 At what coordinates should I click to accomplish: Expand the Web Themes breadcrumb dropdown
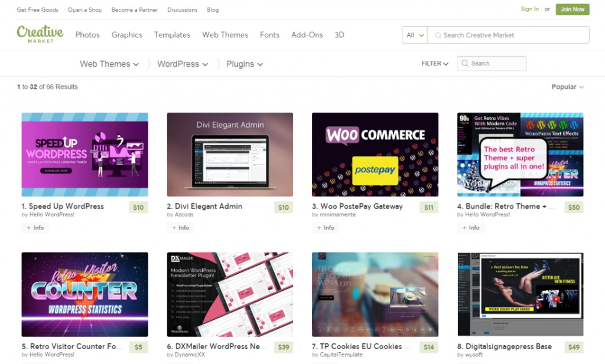pyautogui.click(x=109, y=64)
